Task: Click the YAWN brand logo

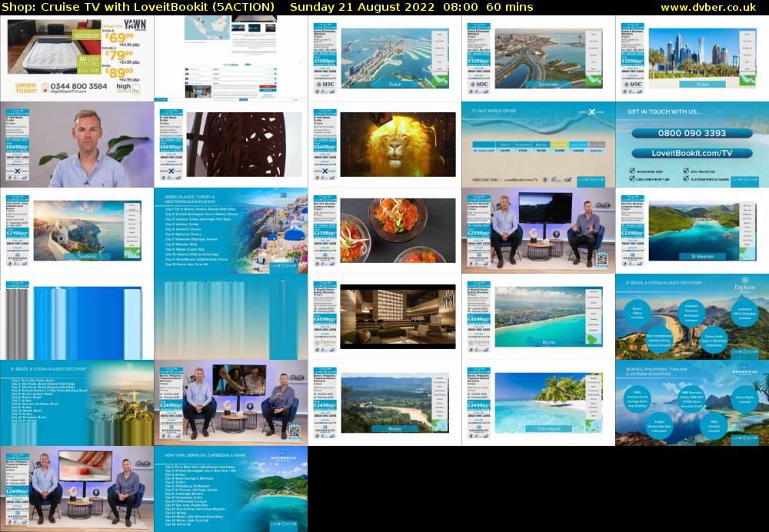Action: click(135, 25)
